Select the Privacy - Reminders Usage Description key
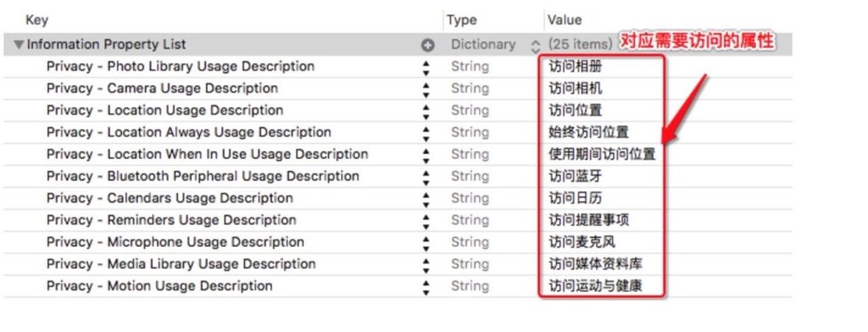Viewport: 868px width, 332px height. (x=171, y=220)
